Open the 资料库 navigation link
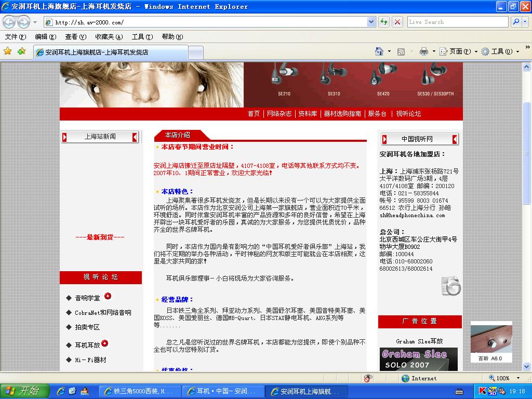Viewport: 532px width, 399px height. 308,114
